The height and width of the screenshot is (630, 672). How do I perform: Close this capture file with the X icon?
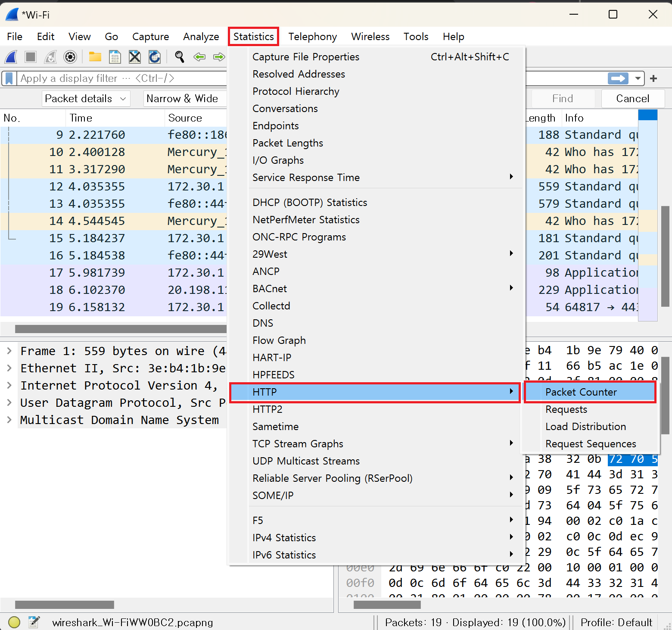click(135, 57)
